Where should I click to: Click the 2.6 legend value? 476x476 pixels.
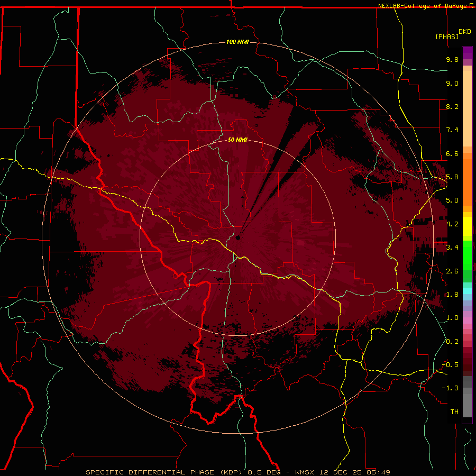tap(452, 271)
